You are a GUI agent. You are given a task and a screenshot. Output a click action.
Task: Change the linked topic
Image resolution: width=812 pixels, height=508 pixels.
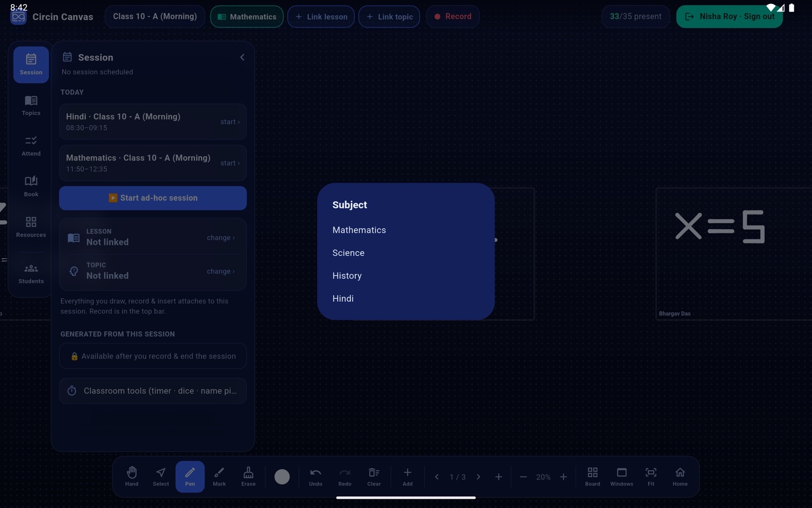(220, 271)
